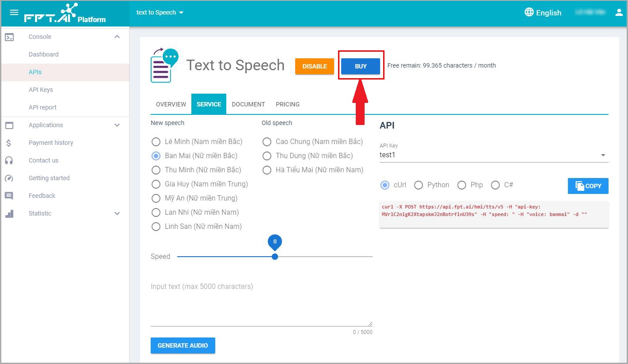Switch to the SERVICE tab

209,104
